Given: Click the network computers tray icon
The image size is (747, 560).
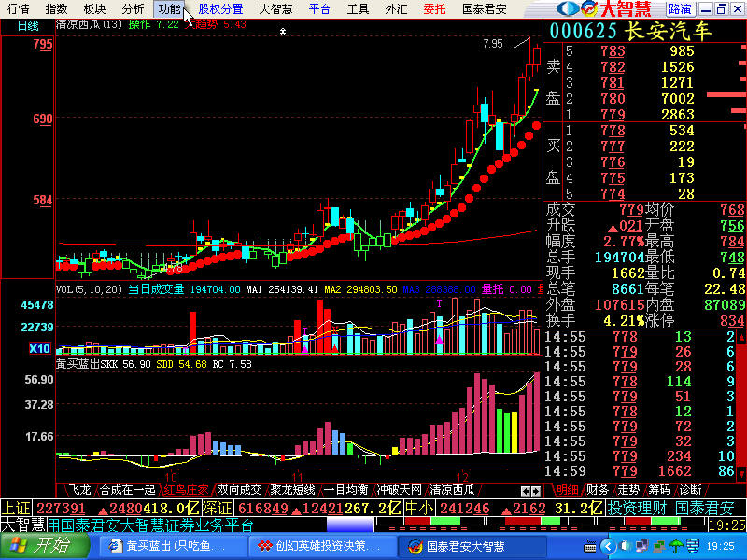Looking at the screenshot, I should [642, 546].
